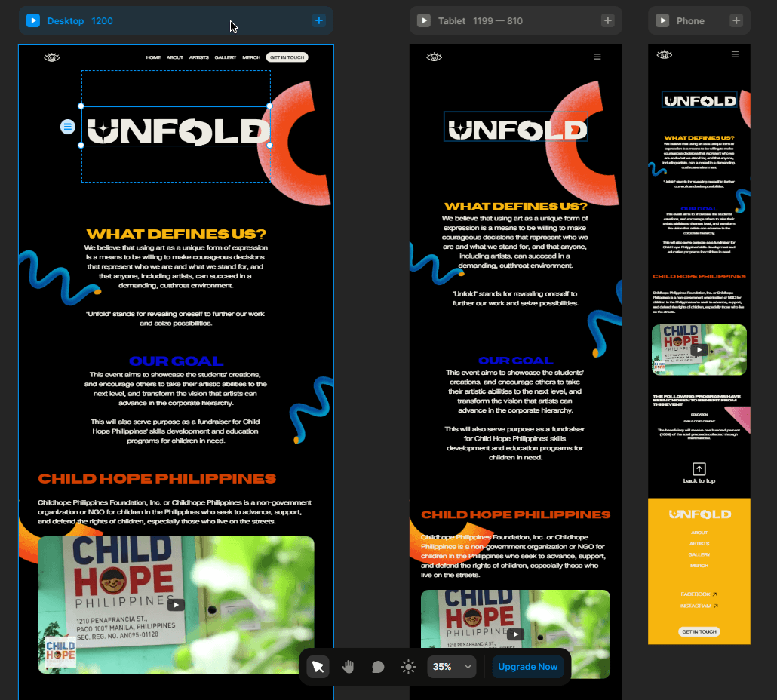Screen dimensions: 777x700
Task: Select the cursor pointer tool
Action: pyautogui.click(x=318, y=667)
